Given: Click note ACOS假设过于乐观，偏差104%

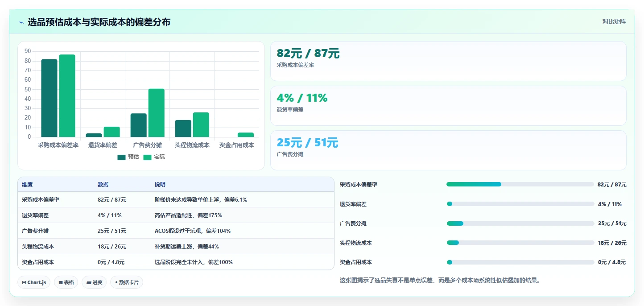Looking at the screenshot, I should [193, 231].
